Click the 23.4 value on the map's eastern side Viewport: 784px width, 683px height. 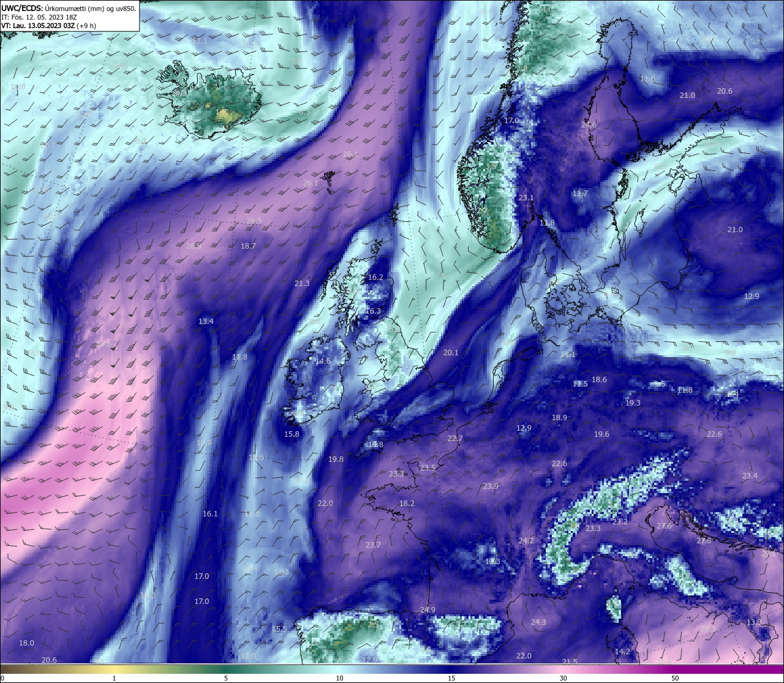(x=750, y=476)
